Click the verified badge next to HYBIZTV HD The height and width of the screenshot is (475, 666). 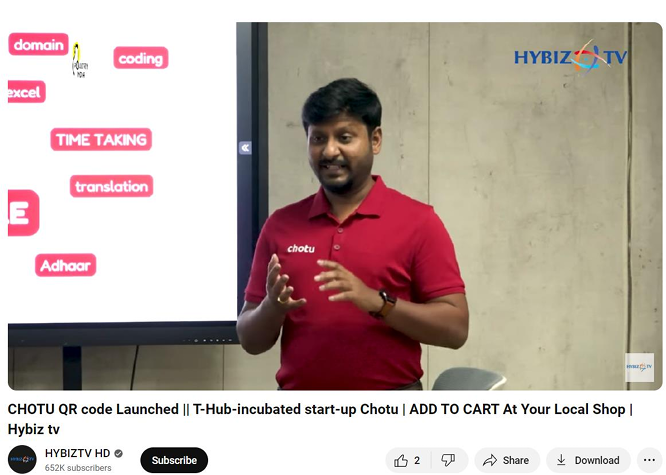pyautogui.click(x=119, y=454)
